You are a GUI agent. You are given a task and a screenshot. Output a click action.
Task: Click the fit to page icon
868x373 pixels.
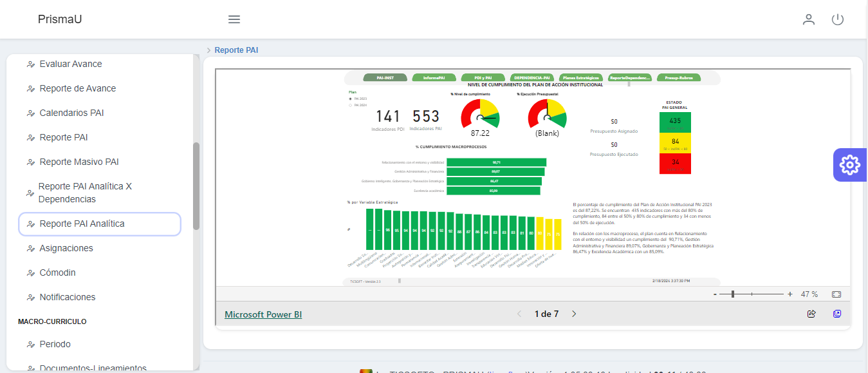pos(836,294)
